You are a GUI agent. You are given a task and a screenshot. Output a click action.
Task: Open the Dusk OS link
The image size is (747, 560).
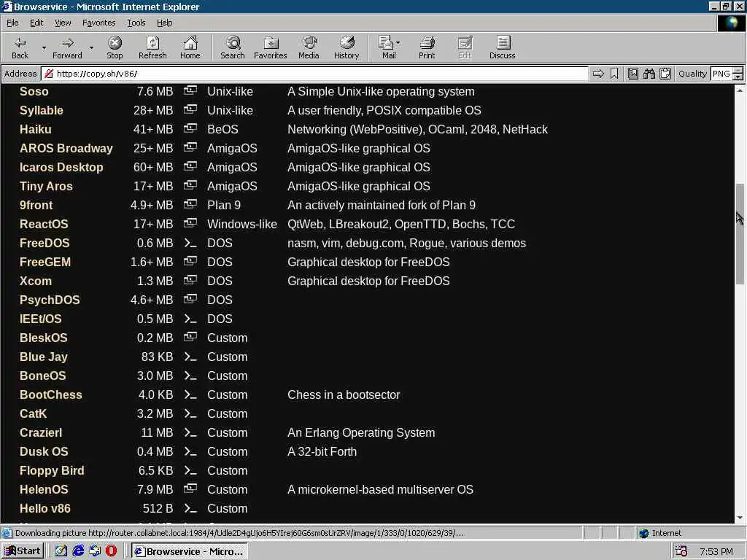point(44,452)
